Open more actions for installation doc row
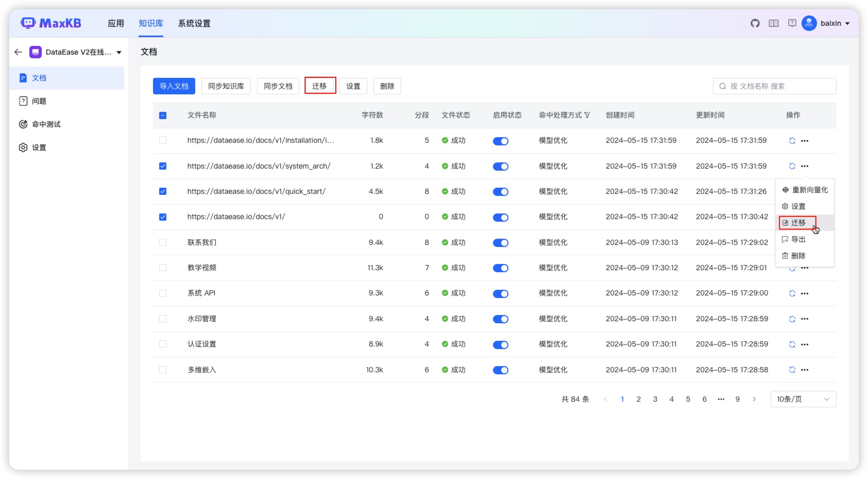This screenshot has height=479, width=868. pos(805,141)
